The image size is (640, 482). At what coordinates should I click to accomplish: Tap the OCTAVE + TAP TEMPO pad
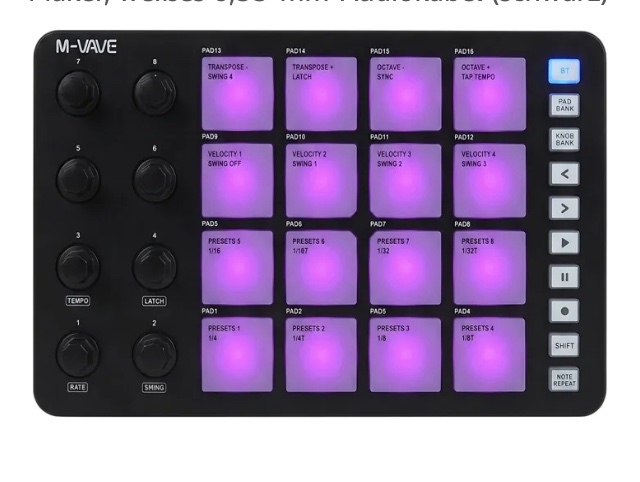(x=489, y=94)
